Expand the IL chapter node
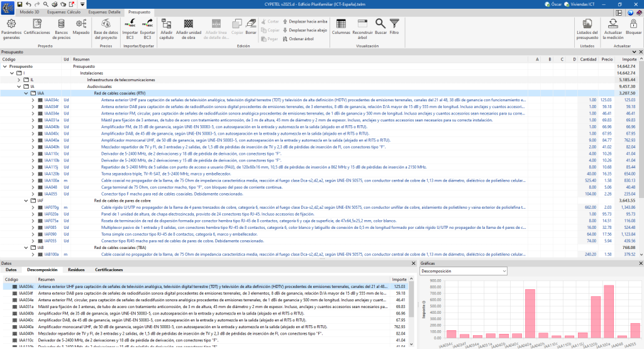Screen dimensions: 644x349 click(19, 80)
